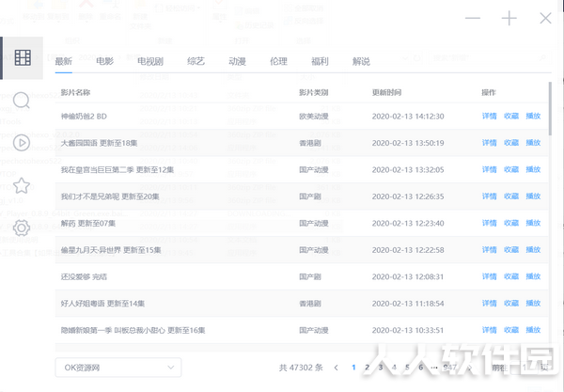564x392 pixels.
Task: Select the film title 神偷奶爸2 BD
Action: [x=84, y=117]
